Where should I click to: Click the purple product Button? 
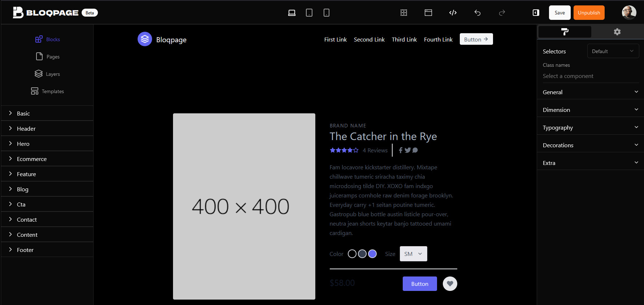(420, 284)
